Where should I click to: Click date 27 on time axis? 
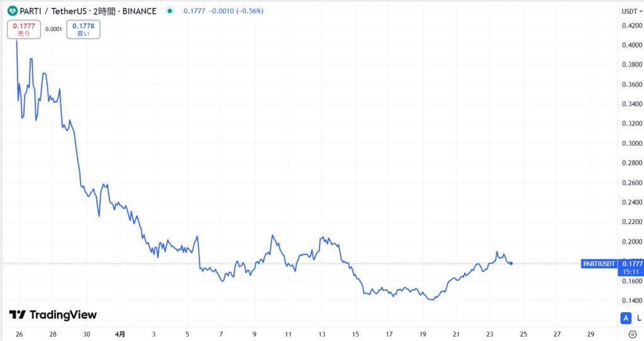pos(557,334)
